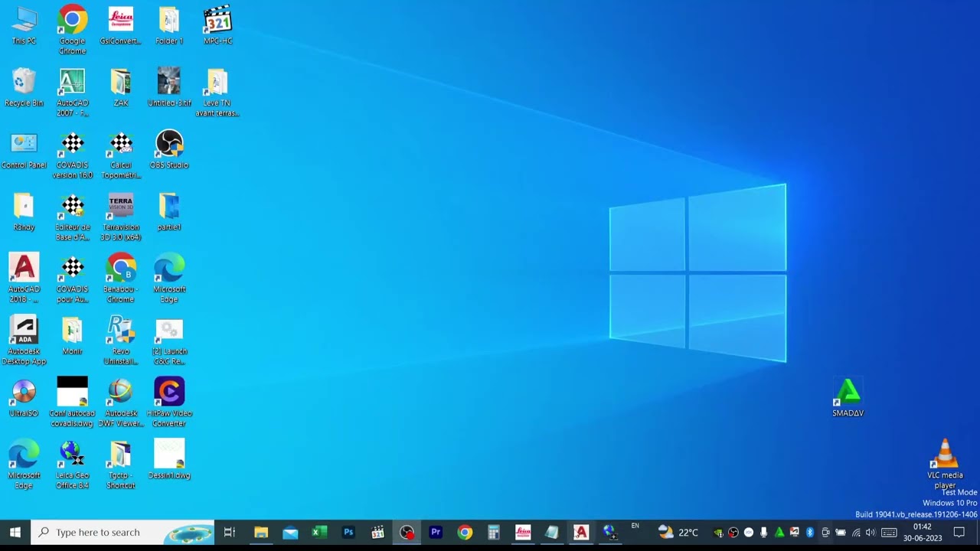Select the AutoCAD 2007 desktop shortcut
This screenshot has width=980, height=551.
72,93
